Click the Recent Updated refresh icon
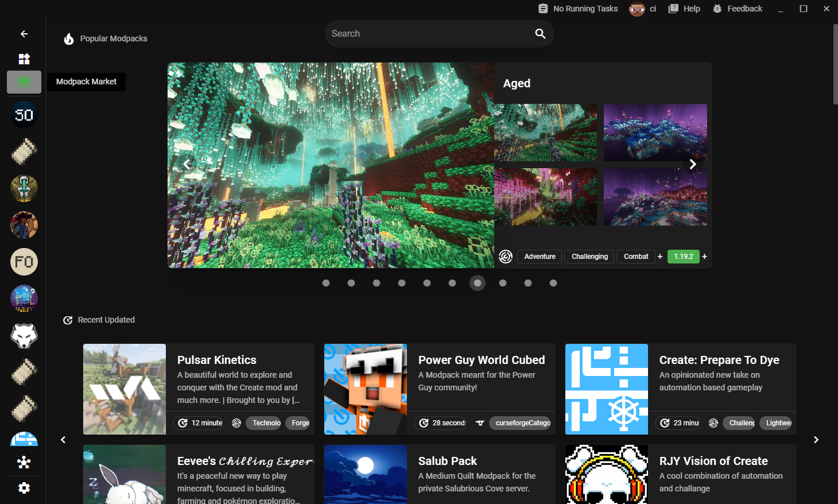838x504 pixels. [68, 320]
